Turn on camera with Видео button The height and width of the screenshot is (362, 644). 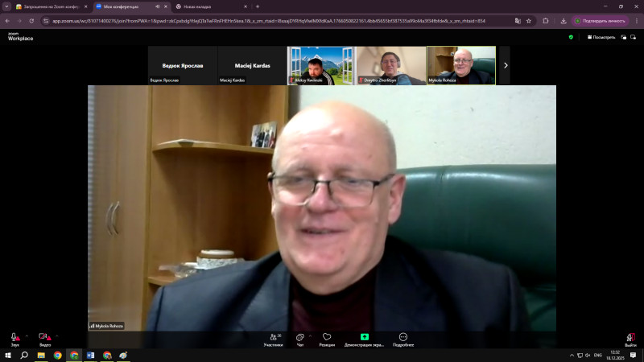pos(44,338)
